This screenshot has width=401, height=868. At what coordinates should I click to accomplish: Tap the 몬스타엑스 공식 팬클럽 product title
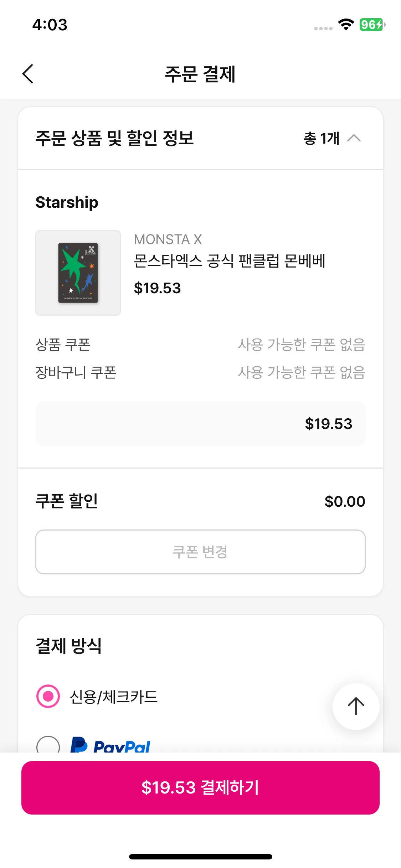(229, 261)
